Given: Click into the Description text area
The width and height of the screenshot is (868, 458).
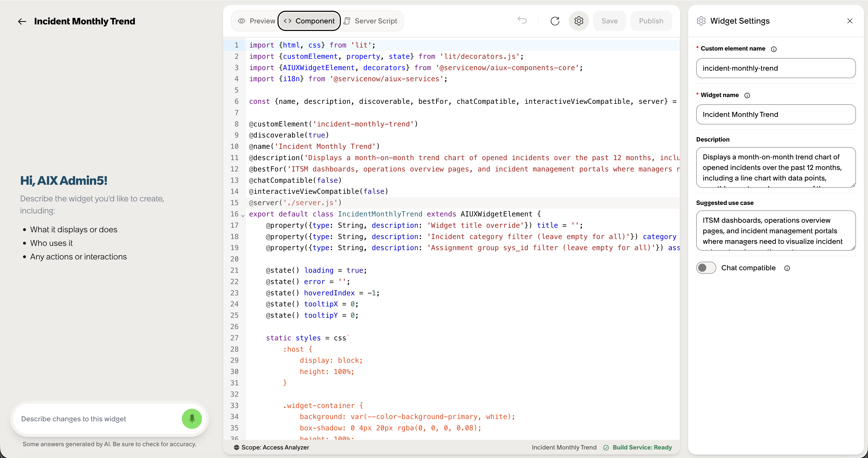Looking at the screenshot, I should tap(776, 167).
